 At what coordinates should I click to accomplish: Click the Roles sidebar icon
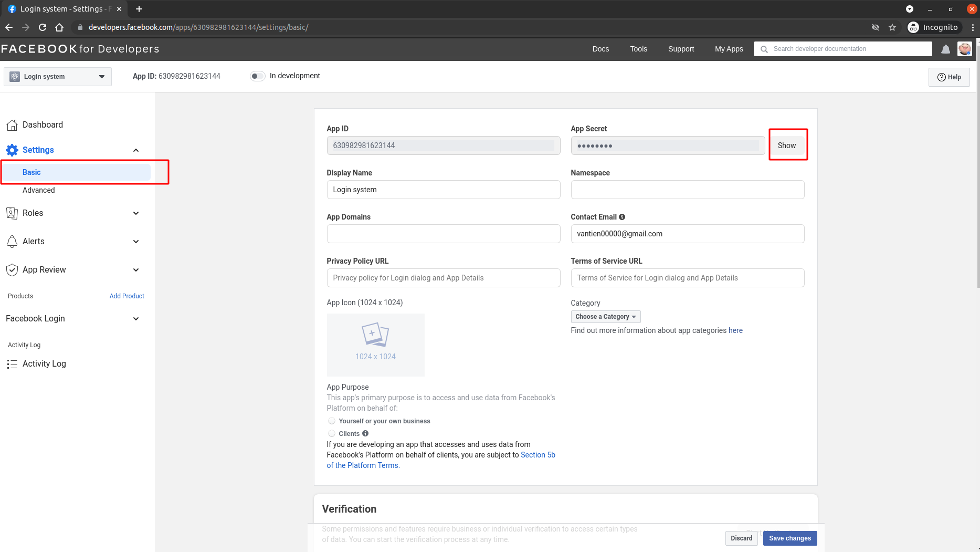point(12,213)
